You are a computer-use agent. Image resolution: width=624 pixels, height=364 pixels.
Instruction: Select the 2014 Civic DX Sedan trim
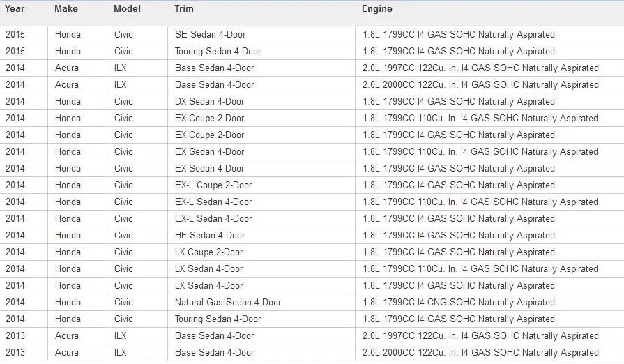(x=261, y=101)
